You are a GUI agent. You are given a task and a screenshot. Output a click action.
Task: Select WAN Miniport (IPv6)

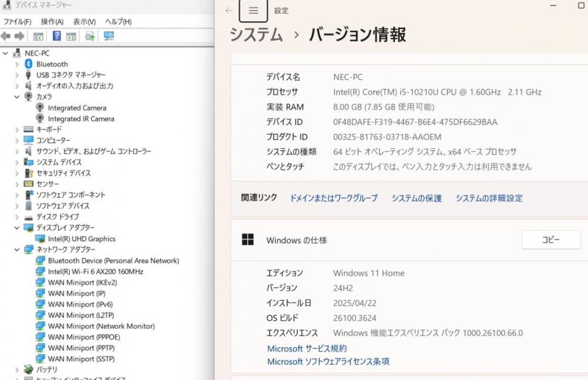tap(80, 304)
